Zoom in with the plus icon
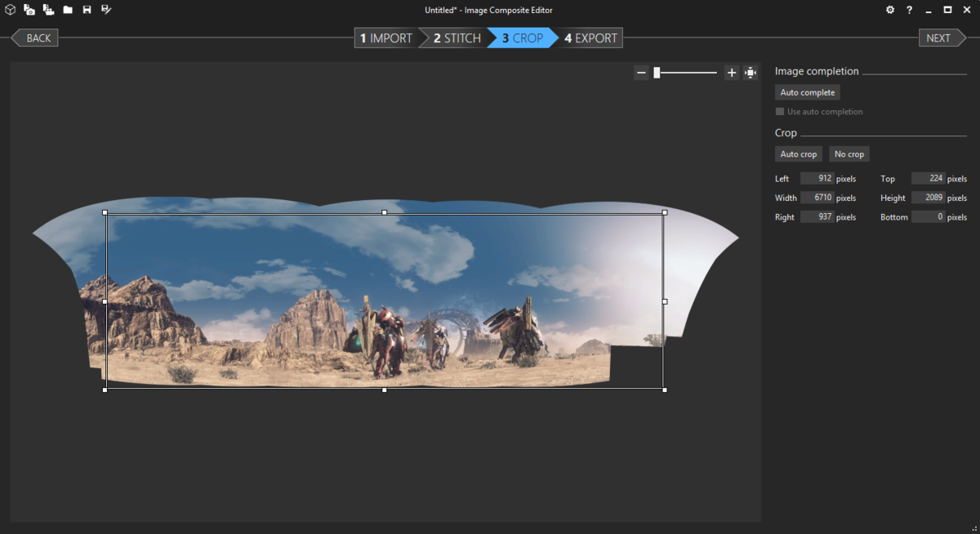980x534 pixels. (x=732, y=73)
